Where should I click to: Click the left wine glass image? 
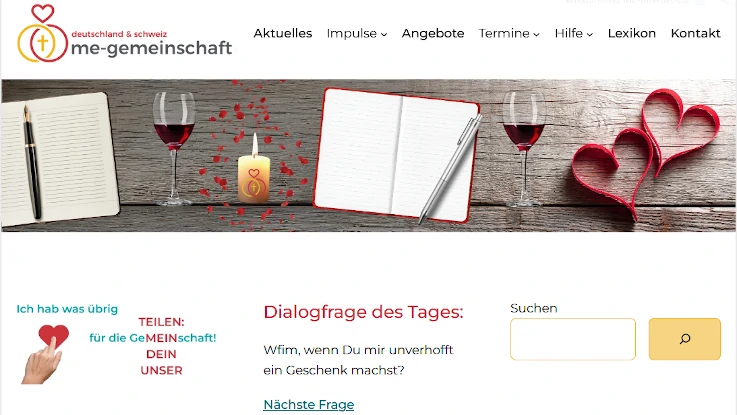pyautogui.click(x=174, y=149)
